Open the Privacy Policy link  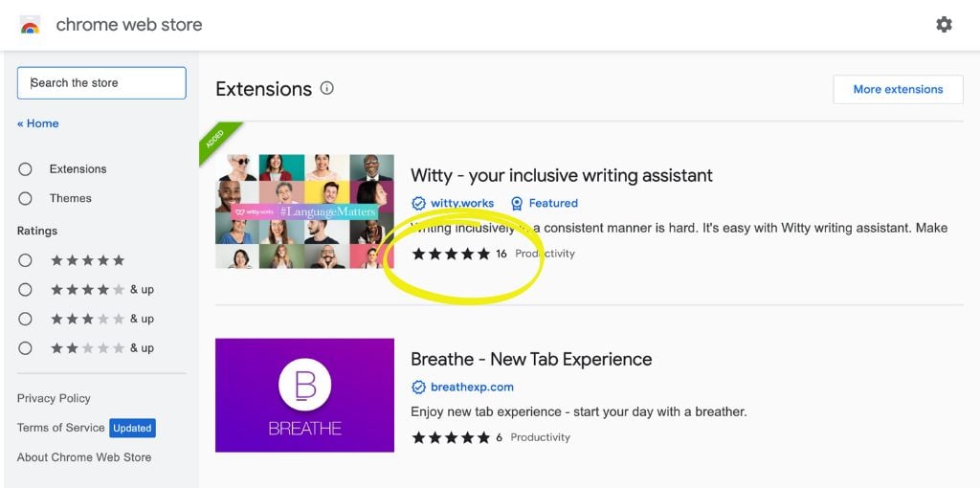pos(54,398)
